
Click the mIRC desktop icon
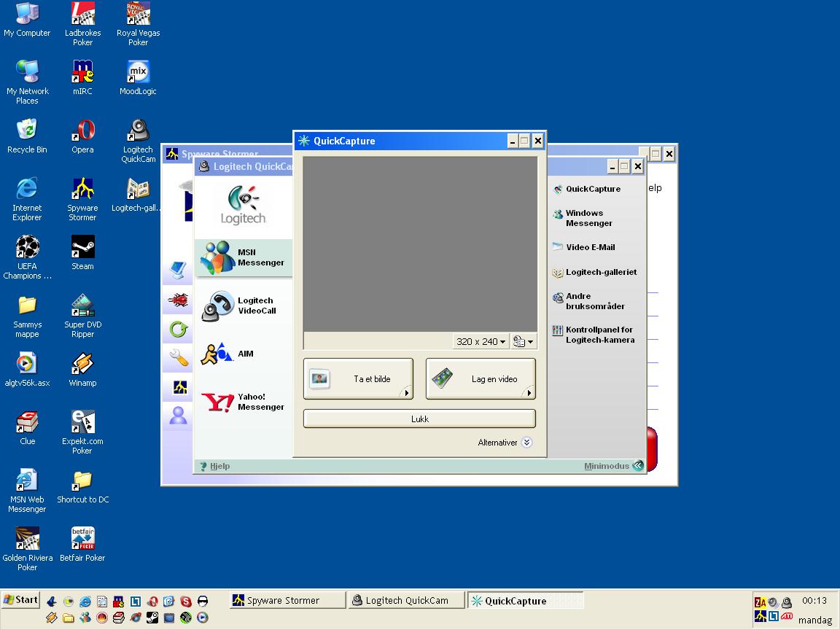coord(82,73)
